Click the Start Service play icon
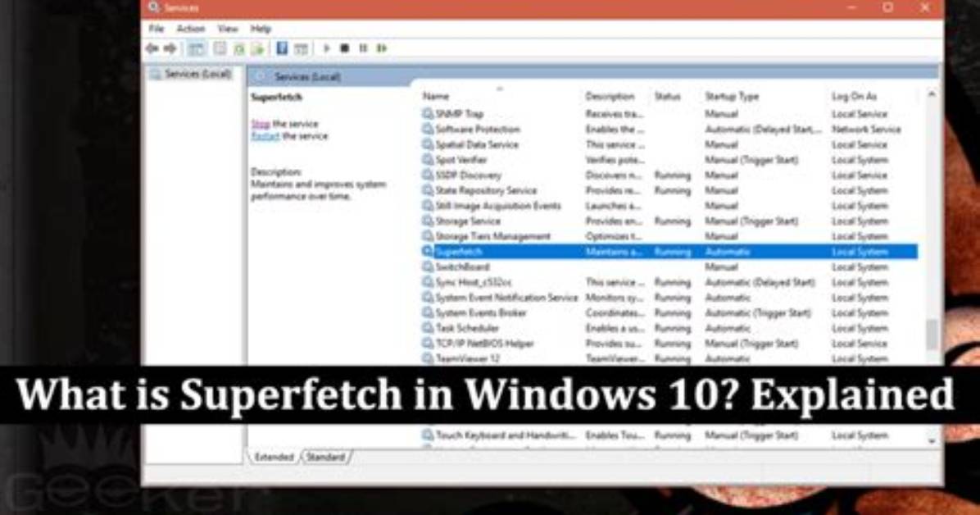This screenshot has width=980, height=515. [x=326, y=48]
